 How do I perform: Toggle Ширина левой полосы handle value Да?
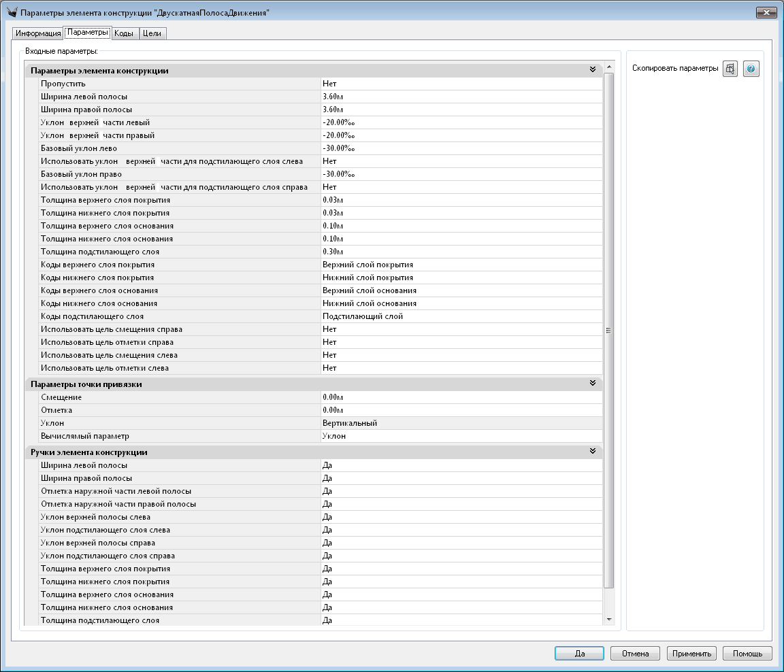[461, 465]
